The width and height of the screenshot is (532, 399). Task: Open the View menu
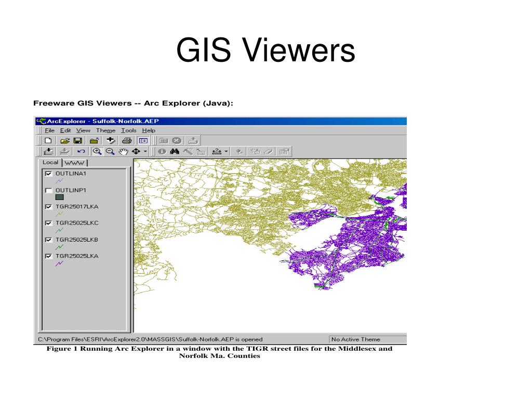click(83, 130)
